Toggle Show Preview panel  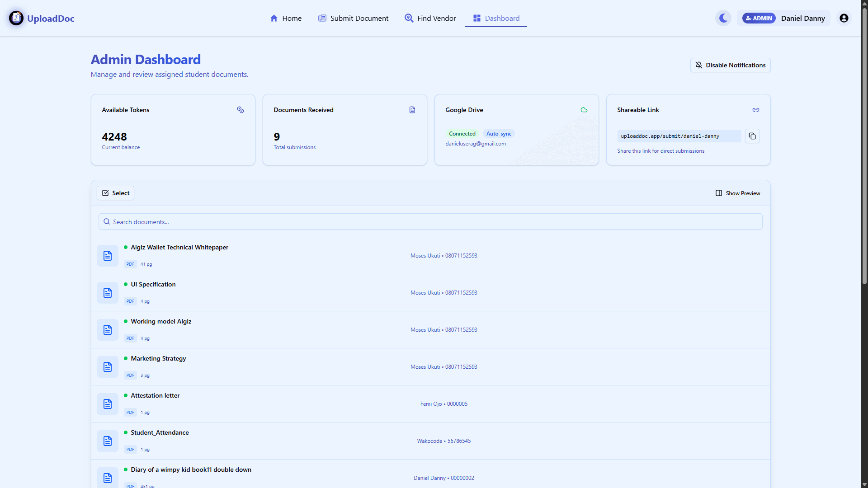[738, 193]
